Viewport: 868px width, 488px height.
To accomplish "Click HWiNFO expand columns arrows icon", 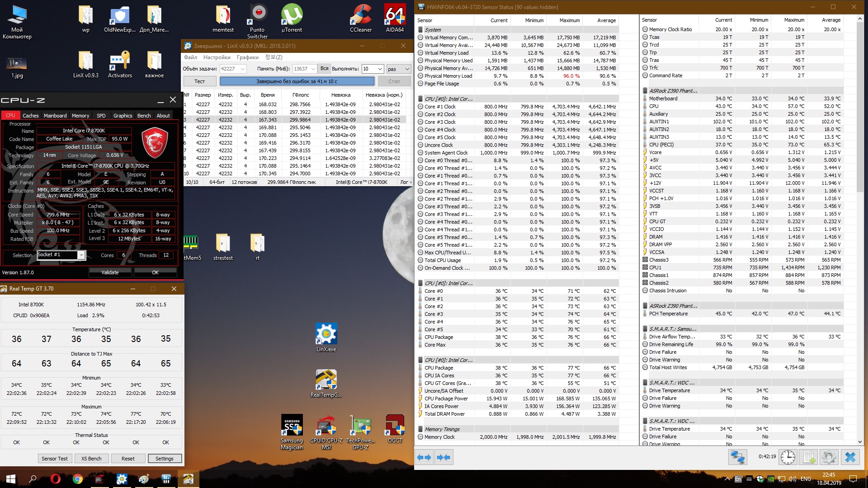I will point(424,457).
